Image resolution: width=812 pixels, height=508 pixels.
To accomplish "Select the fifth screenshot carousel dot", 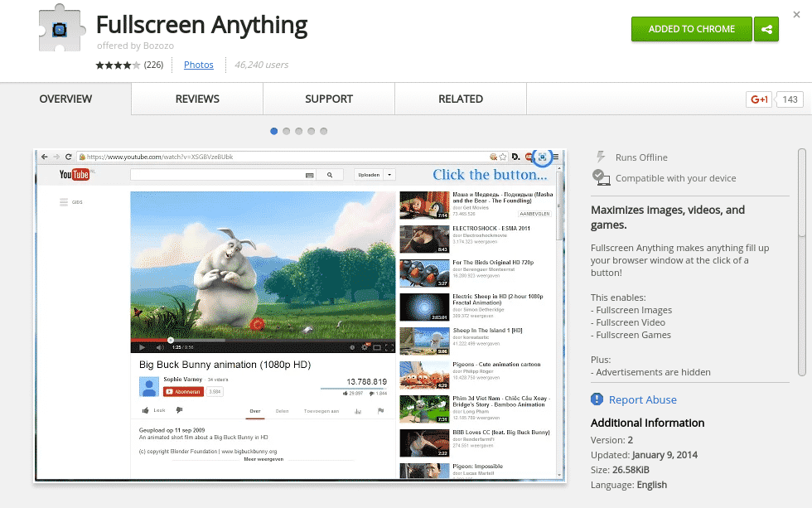I will (324, 131).
